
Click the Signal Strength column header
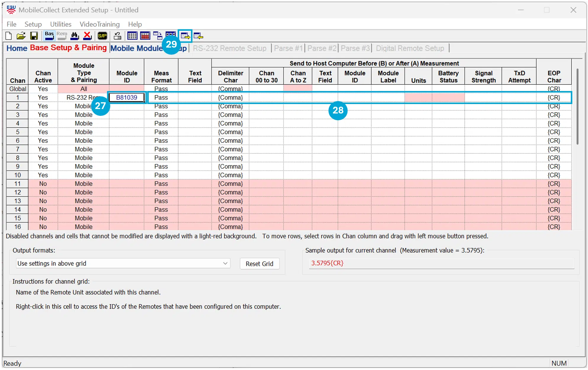pos(483,77)
